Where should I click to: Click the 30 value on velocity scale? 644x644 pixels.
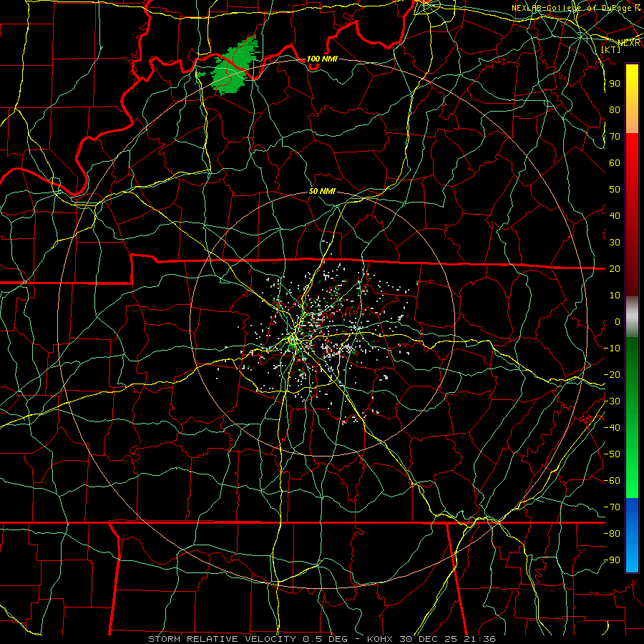coord(615,243)
